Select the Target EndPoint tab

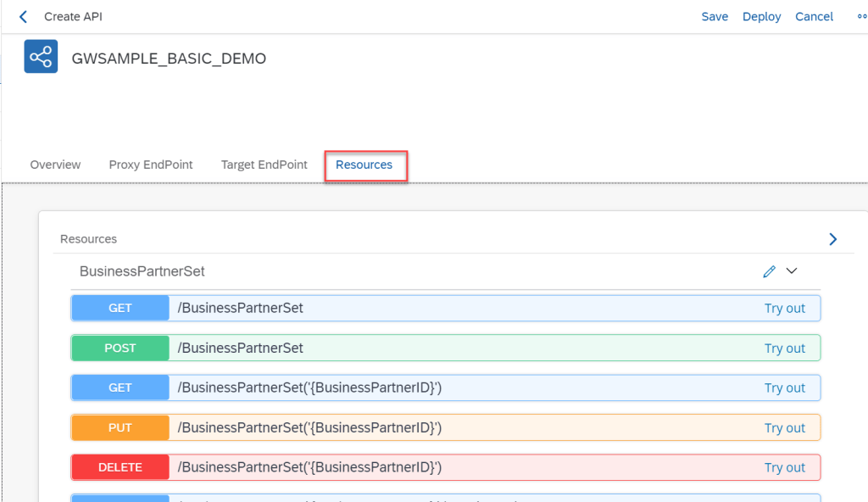pos(264,165)
